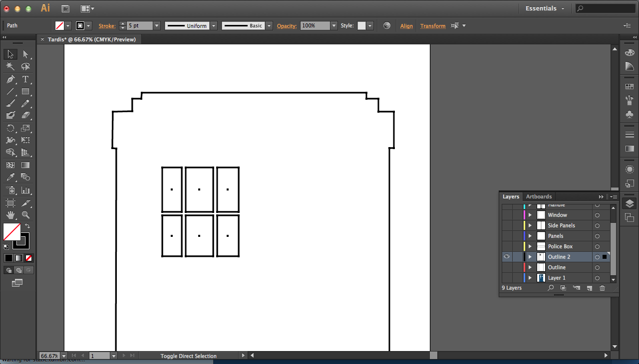639x364 pixels.
Task: Select the Magic Wand tool
Action: tap(10, 66)
